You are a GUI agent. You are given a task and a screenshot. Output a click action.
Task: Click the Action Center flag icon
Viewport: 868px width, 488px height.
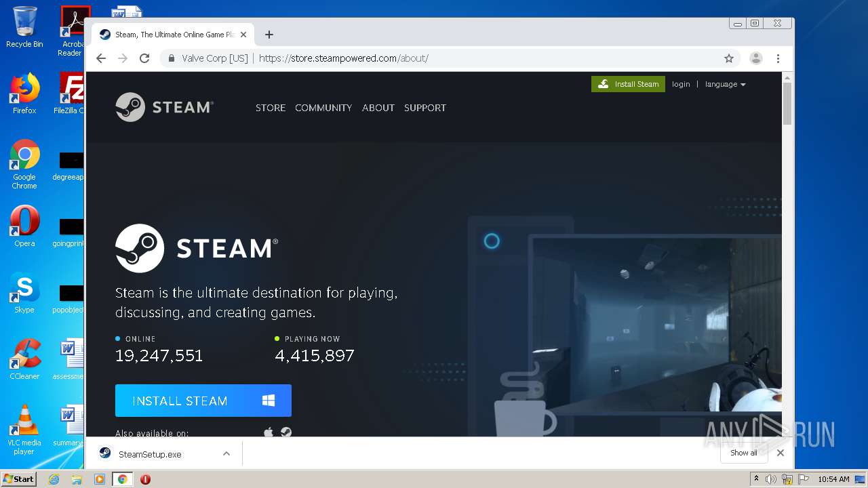click(x=804, y=479)
